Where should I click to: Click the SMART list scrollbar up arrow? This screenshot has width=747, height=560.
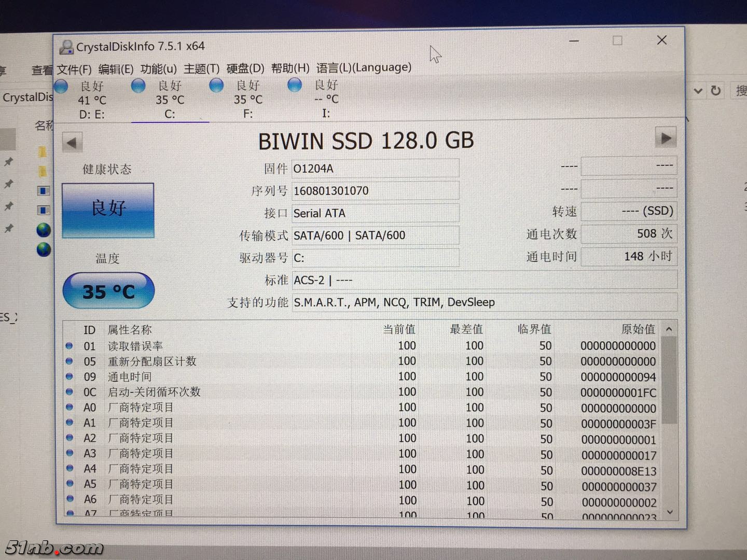click(669, 329)
